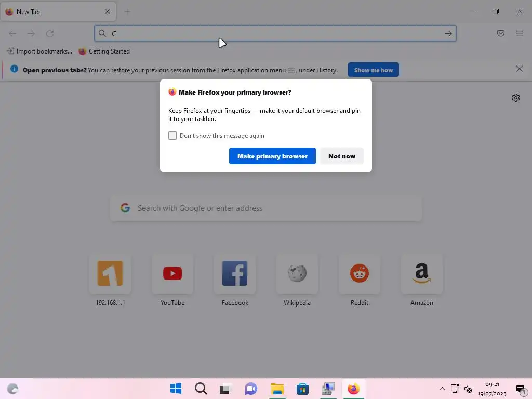
Task: Click the forward navigation arrow
Action: (x=31, y=34)
